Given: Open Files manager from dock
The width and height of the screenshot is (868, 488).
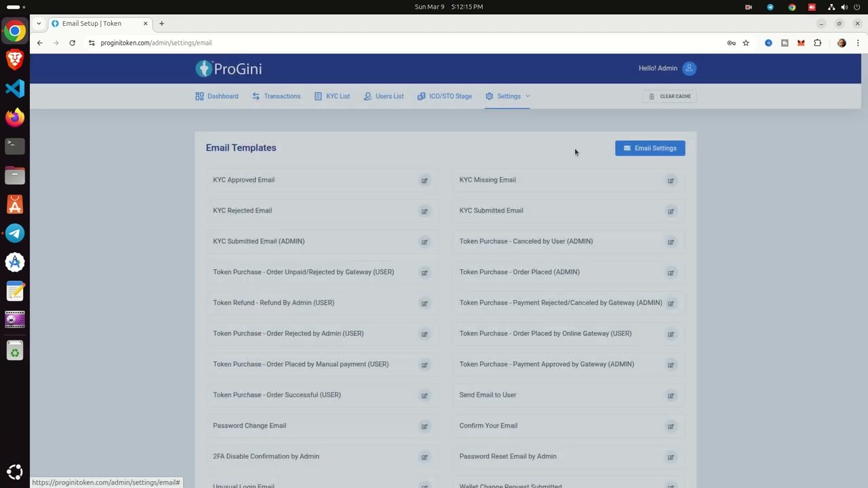Looking at the screenshot, I should click(15, 176).
